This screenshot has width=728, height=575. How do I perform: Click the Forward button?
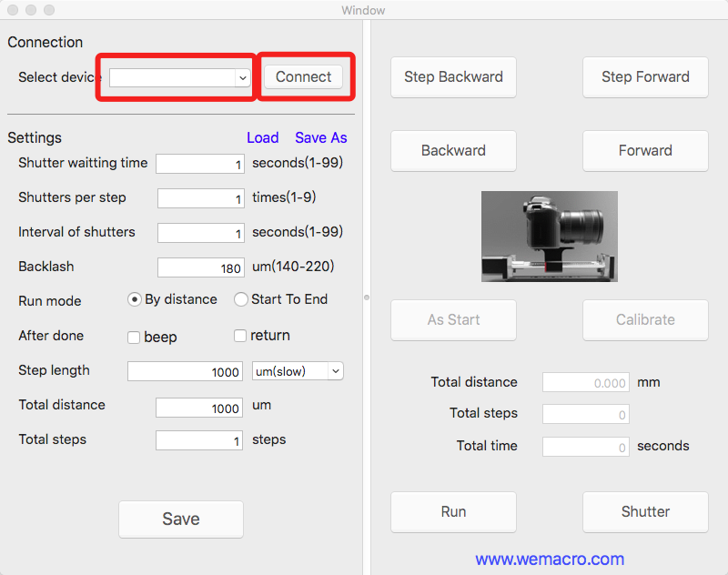click(x=645, y=151)
